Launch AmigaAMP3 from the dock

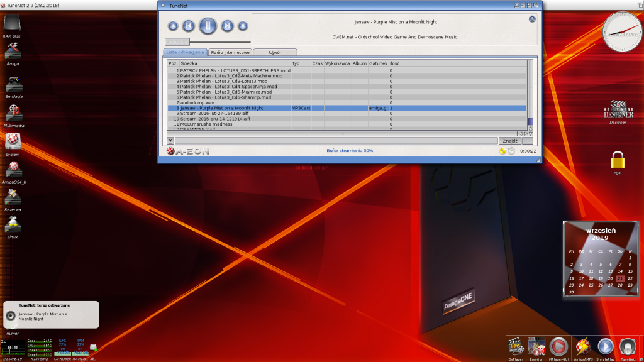(x=583, y=348)
